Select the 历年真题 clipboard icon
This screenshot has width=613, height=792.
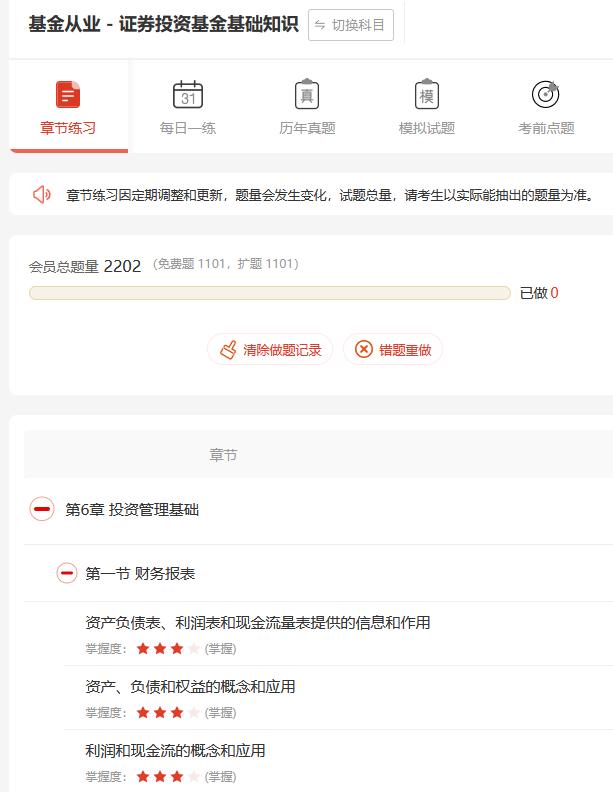(307, 95)
